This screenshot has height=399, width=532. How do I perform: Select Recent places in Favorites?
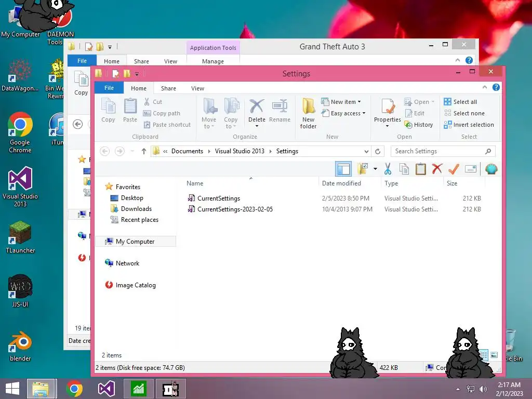139,220
